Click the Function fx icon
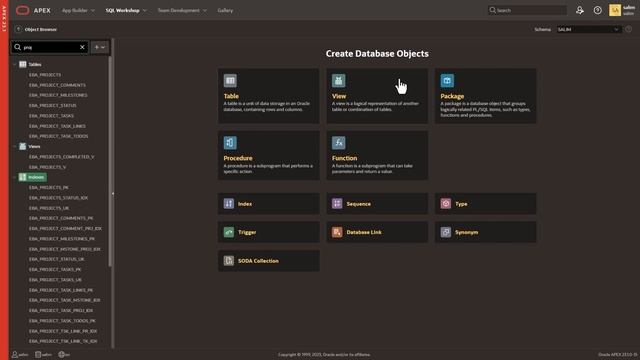Image resolution: width=640 pixels, height=360 pixels. [338, 142]
